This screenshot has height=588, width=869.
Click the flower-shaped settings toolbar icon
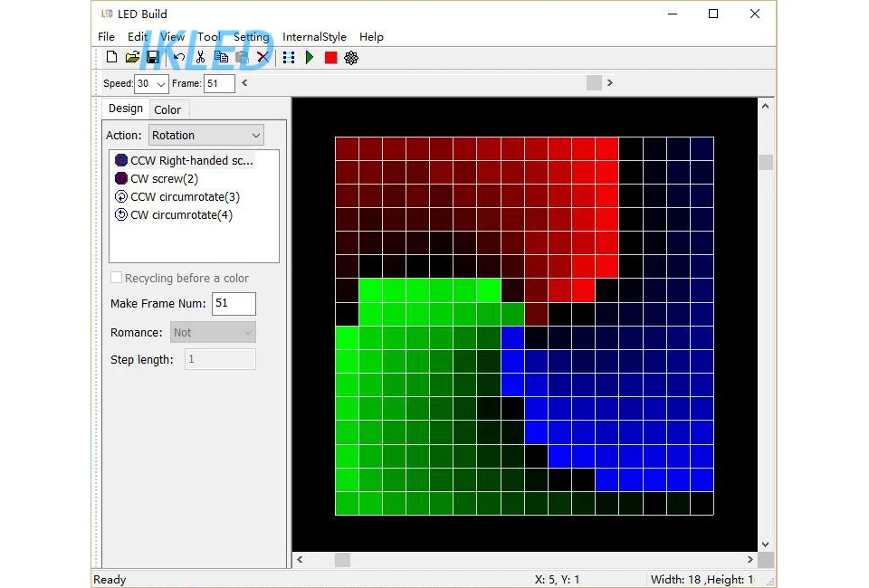pos(351,58)
